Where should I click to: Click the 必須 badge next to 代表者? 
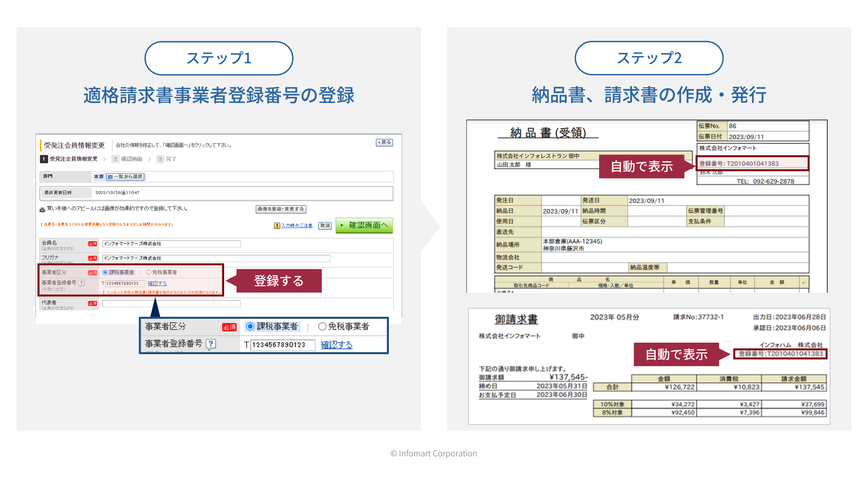(93, 304)
